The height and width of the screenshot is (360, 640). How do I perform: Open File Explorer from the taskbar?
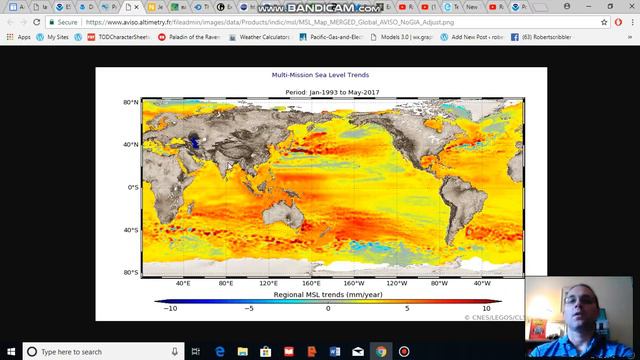243,351
